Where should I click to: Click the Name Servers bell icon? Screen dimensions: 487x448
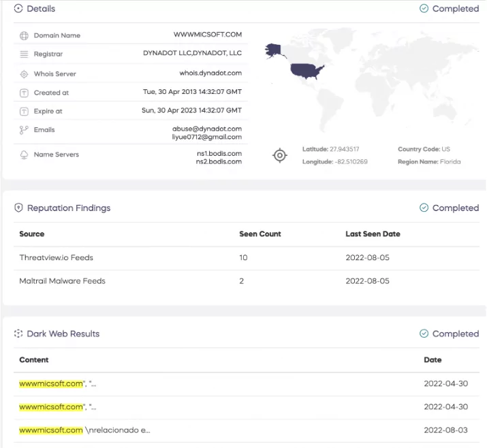point(24,155)
